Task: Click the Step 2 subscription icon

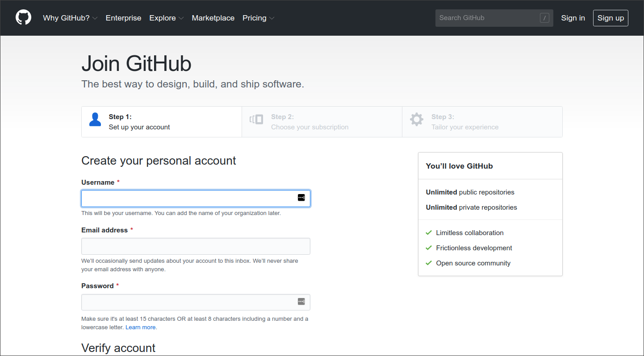Action: pos(256,120)
